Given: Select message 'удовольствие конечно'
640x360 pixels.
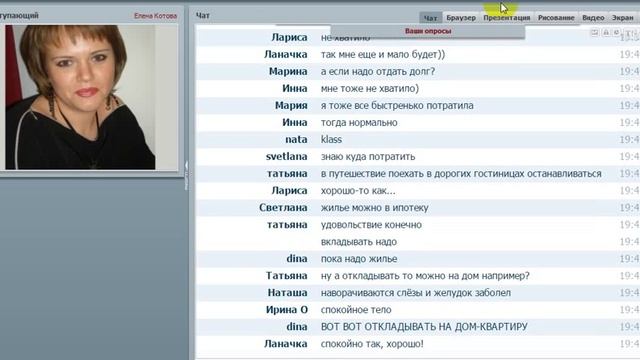Looking at the screenshot, I should (371, 225).
